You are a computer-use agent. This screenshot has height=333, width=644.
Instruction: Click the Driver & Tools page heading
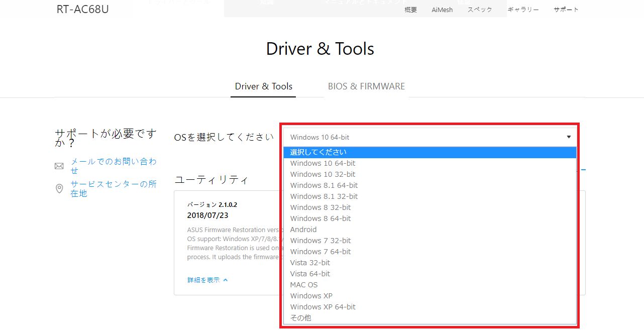point(320,49)
